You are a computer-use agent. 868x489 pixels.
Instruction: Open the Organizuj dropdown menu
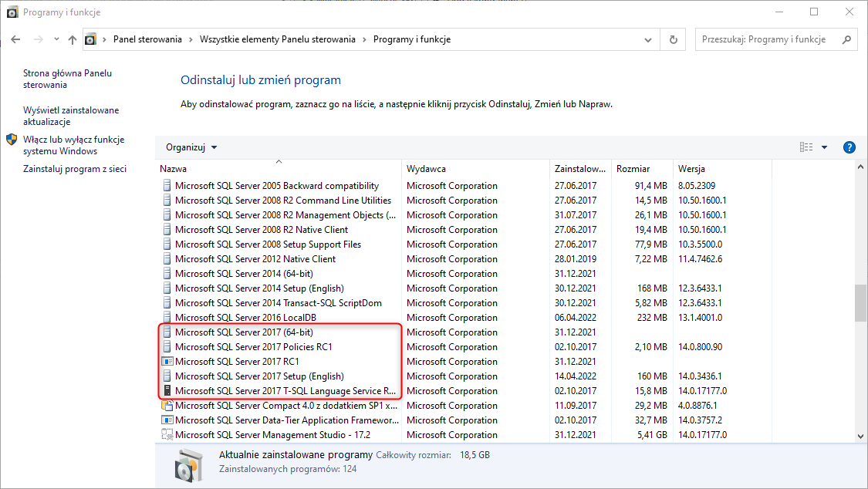[x=191, y=147]
